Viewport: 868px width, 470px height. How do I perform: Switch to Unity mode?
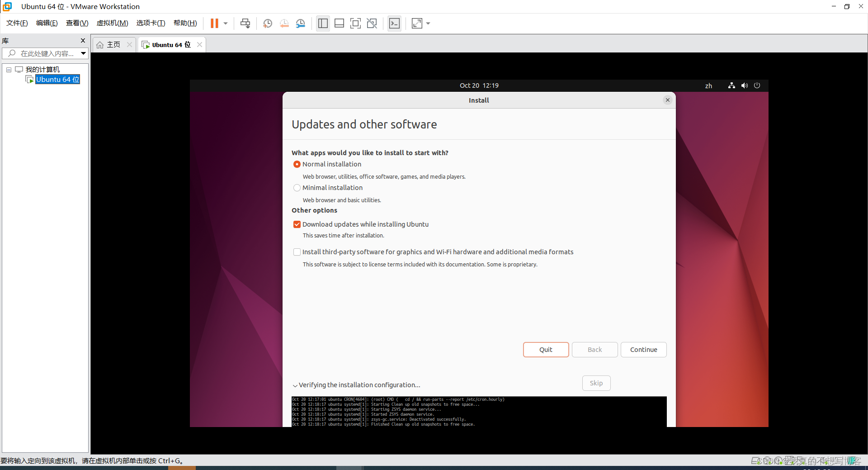pyautogui.click(x=372, y=24)
